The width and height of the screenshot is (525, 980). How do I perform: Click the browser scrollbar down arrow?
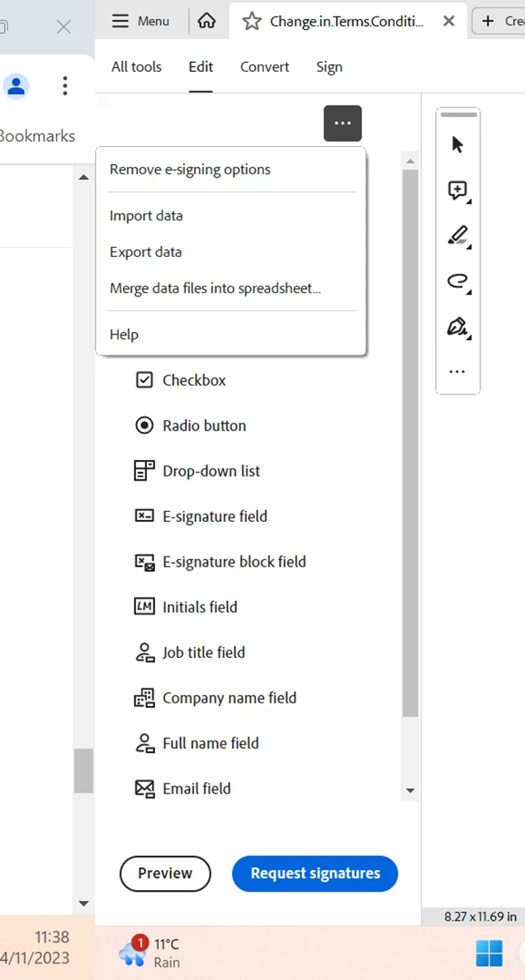pyautogui.click(x=83, y=904)
